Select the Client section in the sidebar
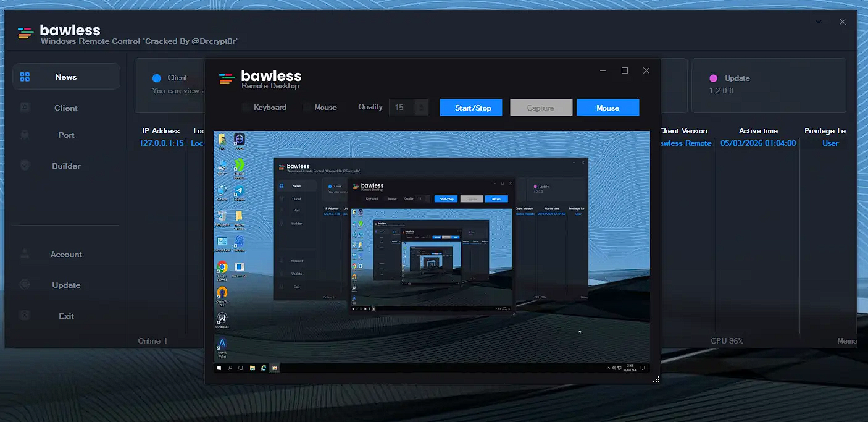 click(x=65, y=107)
